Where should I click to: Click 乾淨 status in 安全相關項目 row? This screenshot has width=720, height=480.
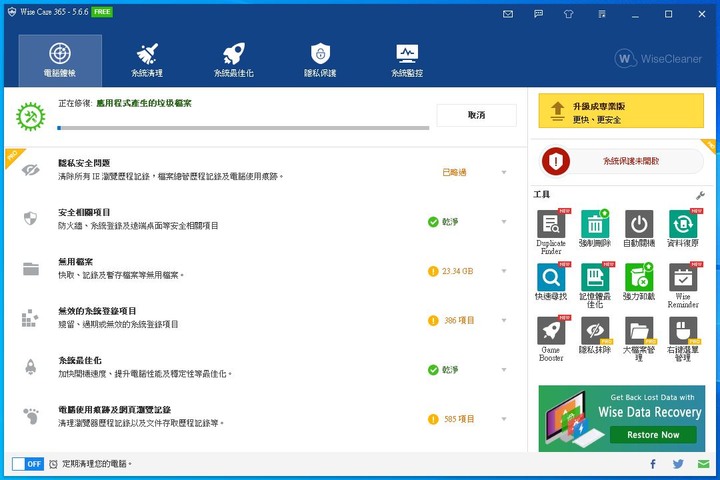coord(450,222)
